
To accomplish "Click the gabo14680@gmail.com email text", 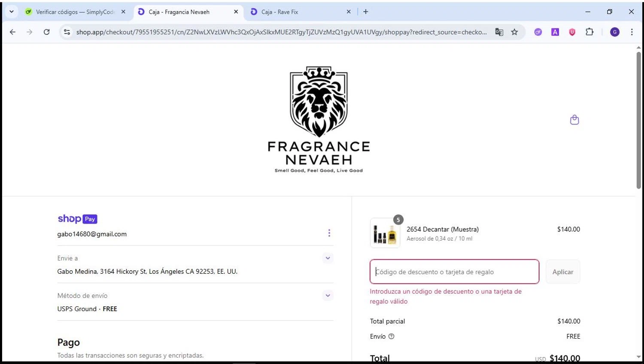I will 92,234.
